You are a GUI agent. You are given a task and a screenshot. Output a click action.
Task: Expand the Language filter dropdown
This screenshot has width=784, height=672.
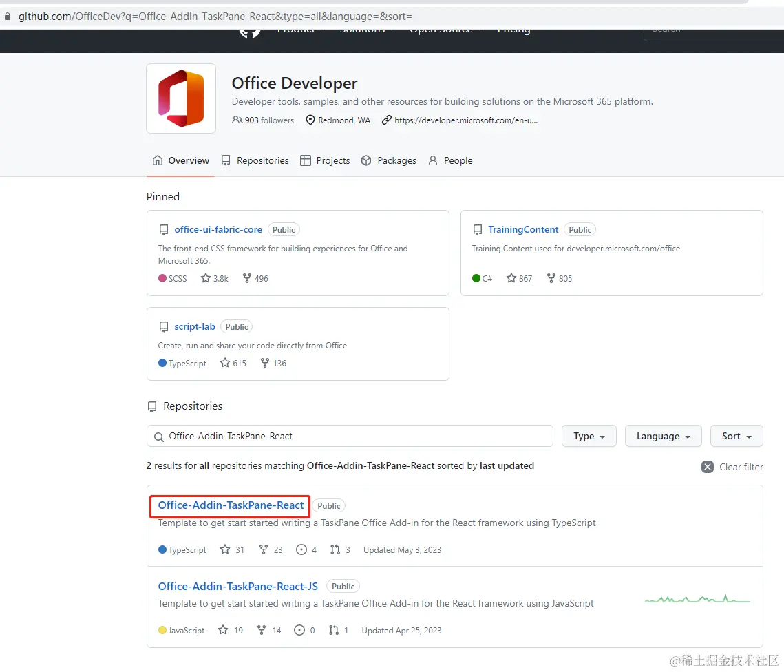(x=664, y=436)
